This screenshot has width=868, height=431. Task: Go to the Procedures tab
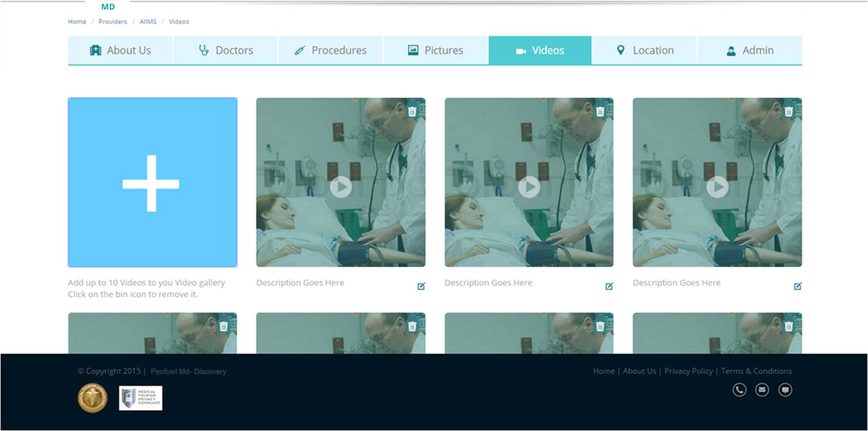(x=331, y=51)
